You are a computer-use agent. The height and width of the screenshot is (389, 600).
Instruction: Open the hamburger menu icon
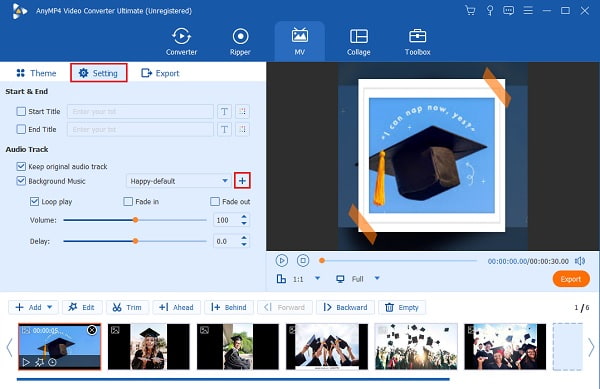pos(528,10)
